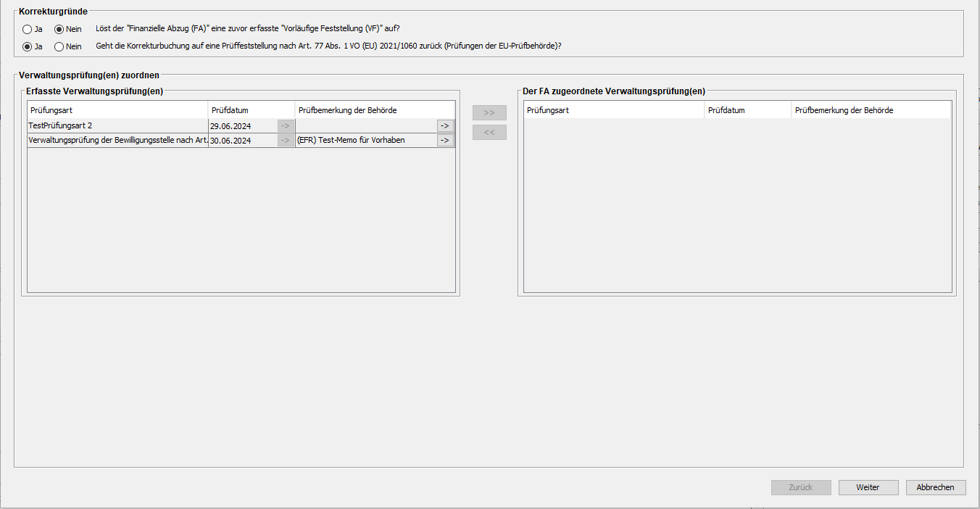This screenshot has width=980, height=509.
Task: Expand remark arrow in TestPrüfungsart 2 row
Action: (445, 126)
